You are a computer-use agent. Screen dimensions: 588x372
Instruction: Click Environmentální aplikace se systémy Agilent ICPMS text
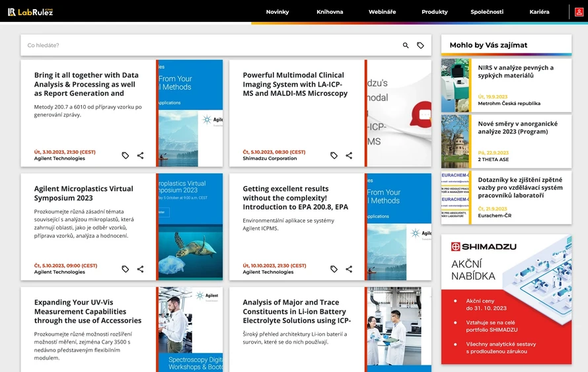pos(288,224)
